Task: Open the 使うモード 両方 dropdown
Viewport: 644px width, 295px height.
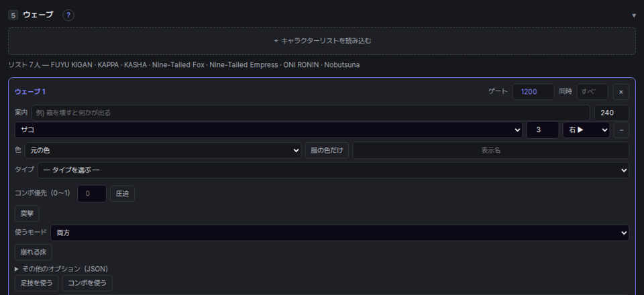Action: tap(339, 233)
